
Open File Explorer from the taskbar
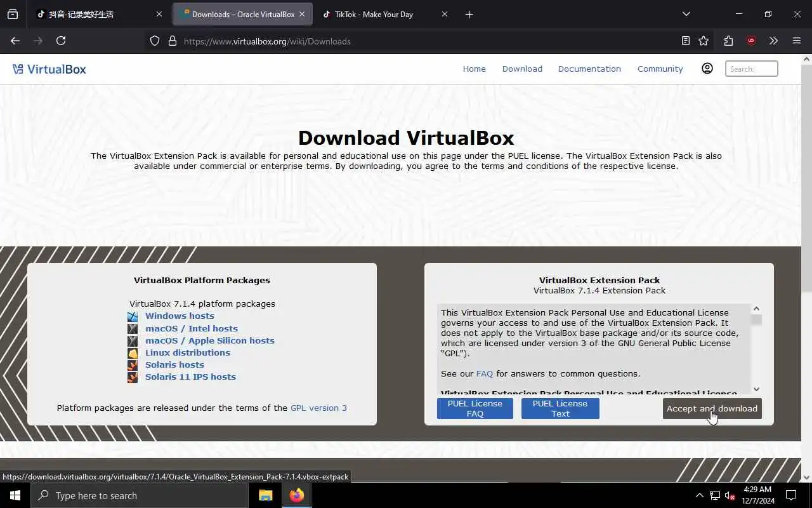(265, 495)
